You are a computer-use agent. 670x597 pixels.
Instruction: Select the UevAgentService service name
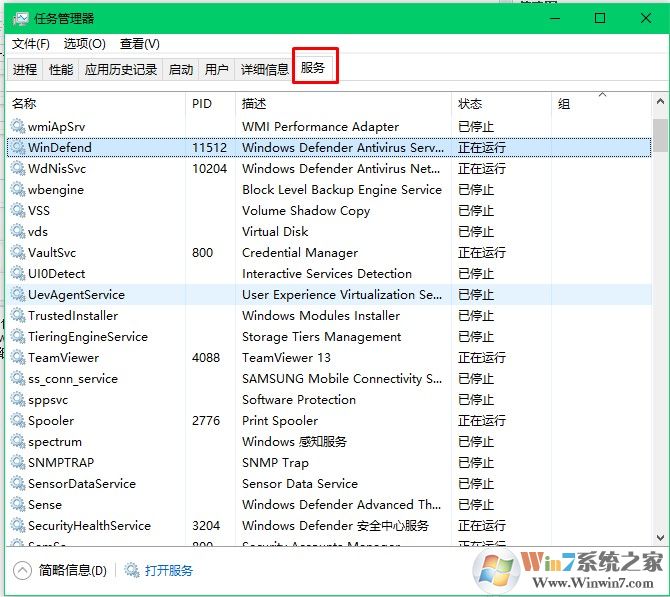click(x=76, y=294)
